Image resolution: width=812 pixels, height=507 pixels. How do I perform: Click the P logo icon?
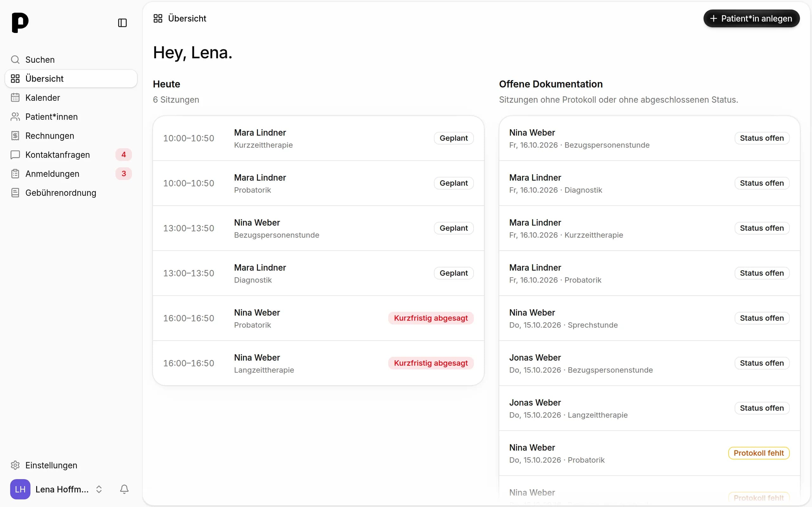pyautogui.click(x=20, y=23)
